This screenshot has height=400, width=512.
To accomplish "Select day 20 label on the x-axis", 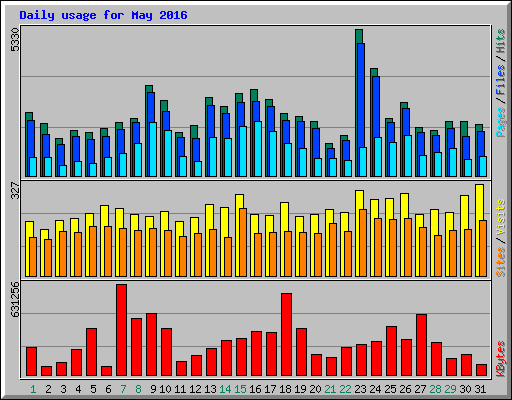I will [315, 389].
